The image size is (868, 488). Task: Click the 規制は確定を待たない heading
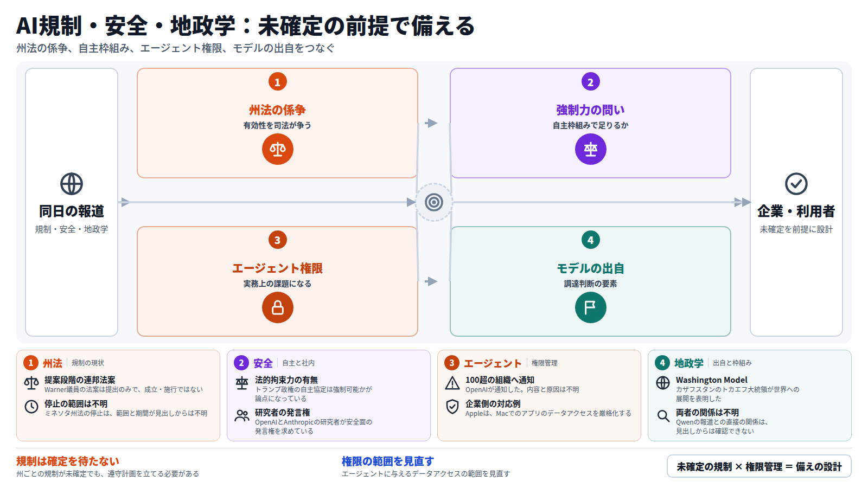pos(68,461)
